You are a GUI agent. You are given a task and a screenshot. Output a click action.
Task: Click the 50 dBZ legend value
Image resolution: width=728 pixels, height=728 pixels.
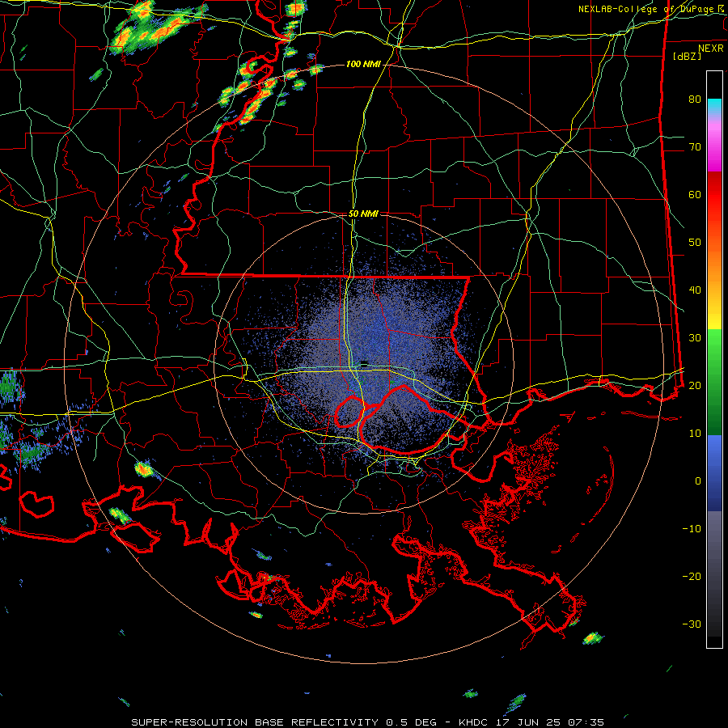point(695,243)
